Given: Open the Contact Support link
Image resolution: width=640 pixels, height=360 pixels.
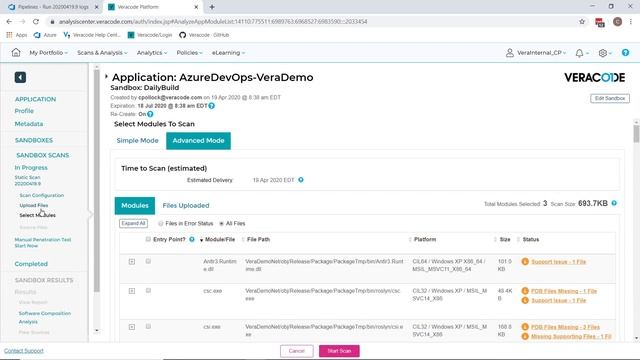Looking at the screenshot, I should (x=24, y=351).
